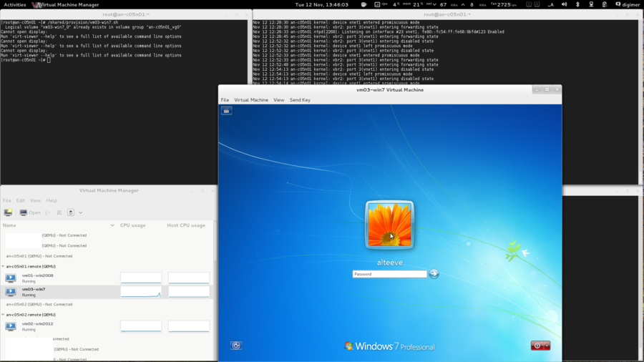
Task: Open the shutdown options dropdown arrow
Action: [80, 212]
